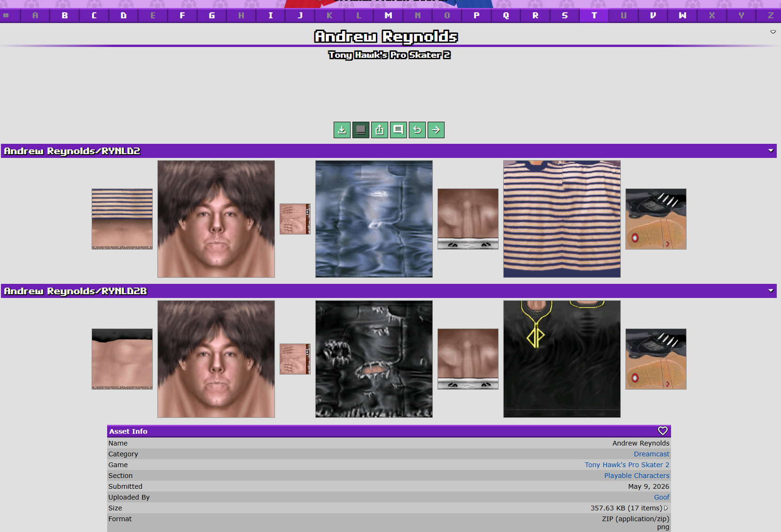Select letter O in the alphabet bar
The width and height of the screenshot is (781, 532).
447,16
